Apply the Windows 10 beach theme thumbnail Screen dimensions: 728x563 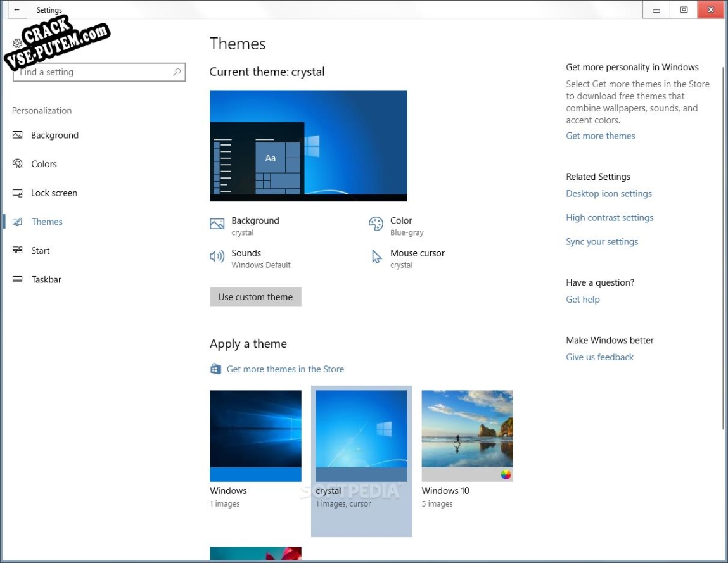(467, 435)
